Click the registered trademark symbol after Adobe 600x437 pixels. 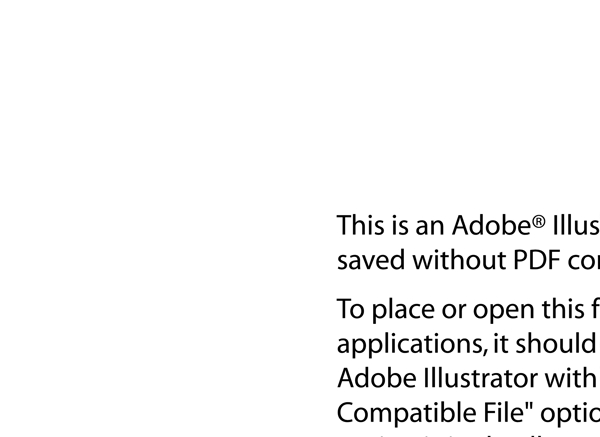(539, 222)
